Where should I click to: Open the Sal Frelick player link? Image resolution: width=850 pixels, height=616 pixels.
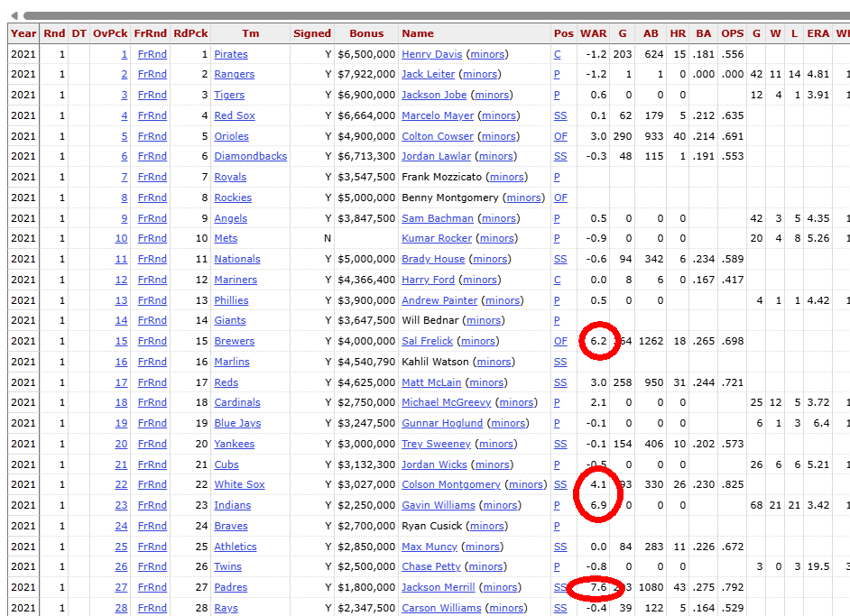tap(427, 341)
